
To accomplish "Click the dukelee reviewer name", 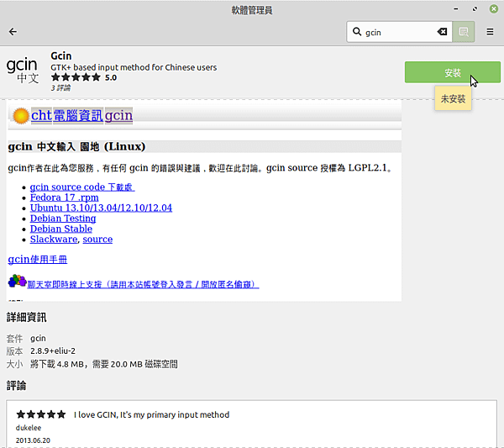I will pyautogui.click(x=29, y=428).
